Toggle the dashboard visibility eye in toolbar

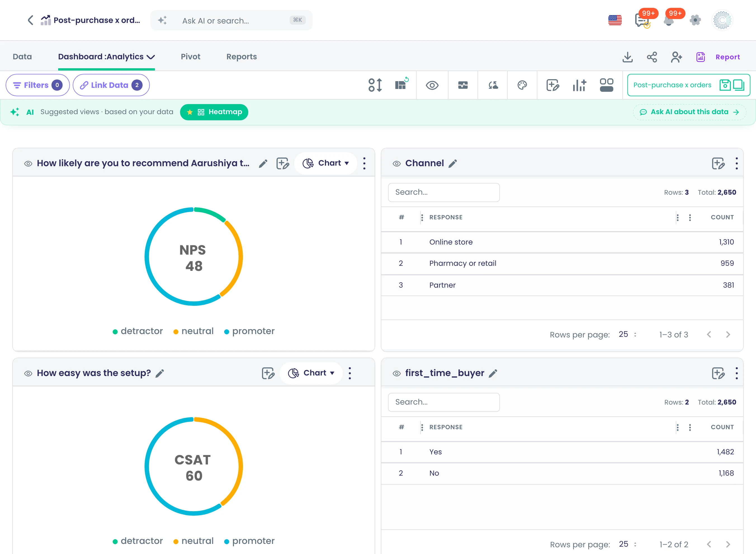pos(432,85)
